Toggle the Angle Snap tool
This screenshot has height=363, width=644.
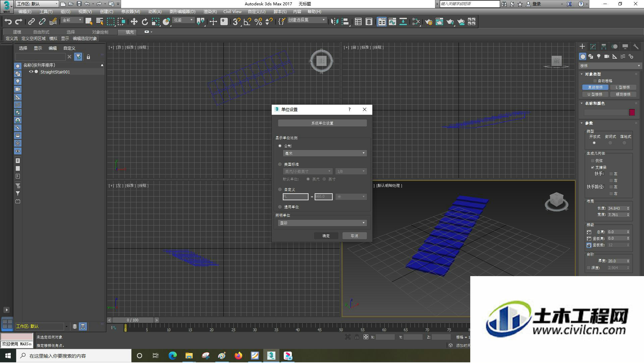coord(247,22)
